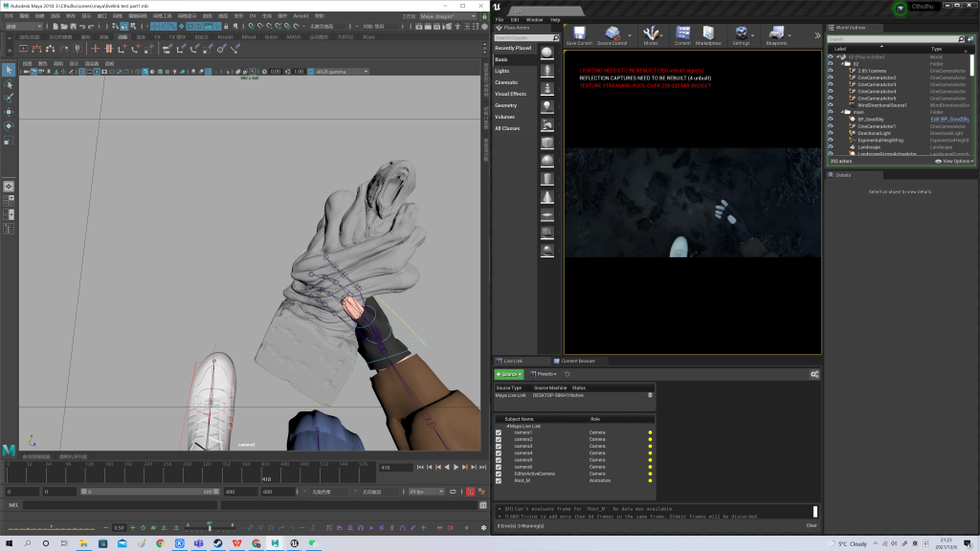Open WeChat from the Windows taskbar
Viewport: 980px width, 551px height.
pos(313,543)
